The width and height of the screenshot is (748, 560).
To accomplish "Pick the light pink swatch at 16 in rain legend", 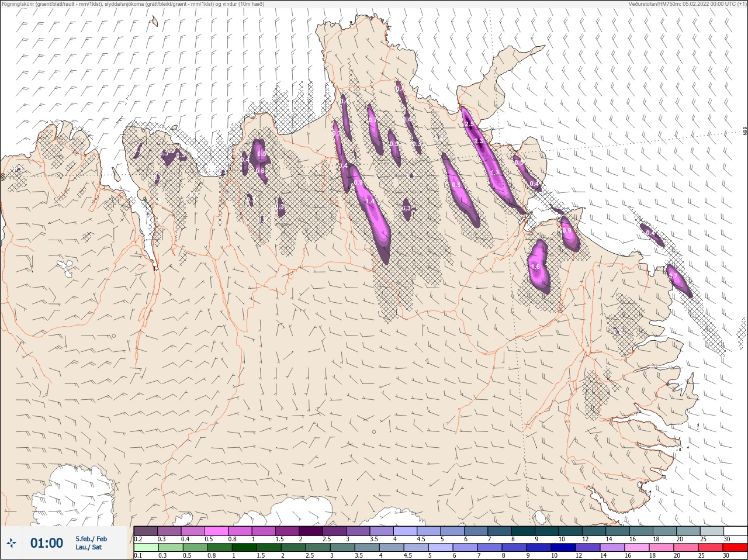I will click(638, 548).
